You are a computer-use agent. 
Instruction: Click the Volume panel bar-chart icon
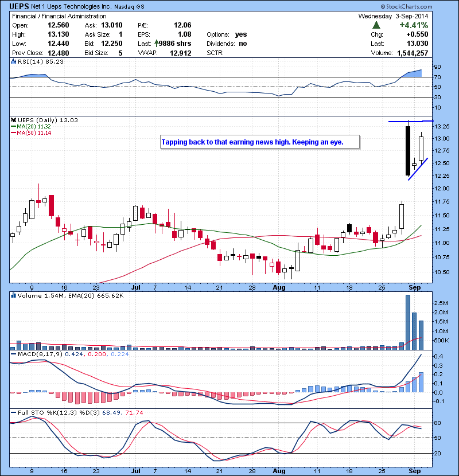(x=13, y=295)
